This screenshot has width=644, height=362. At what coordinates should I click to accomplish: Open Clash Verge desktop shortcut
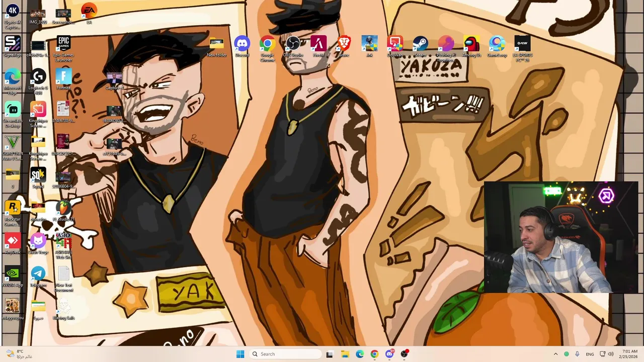38,243
